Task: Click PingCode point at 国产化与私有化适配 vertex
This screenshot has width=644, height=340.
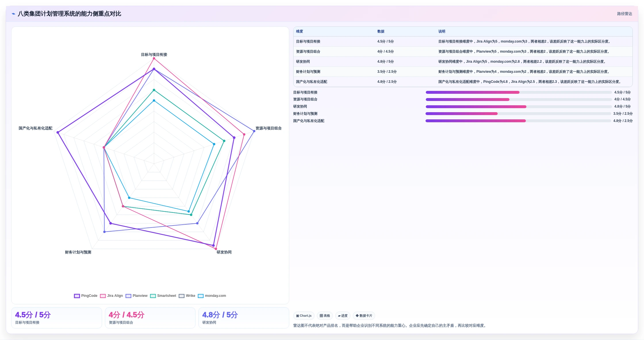Action: click(x=58, y=132)
